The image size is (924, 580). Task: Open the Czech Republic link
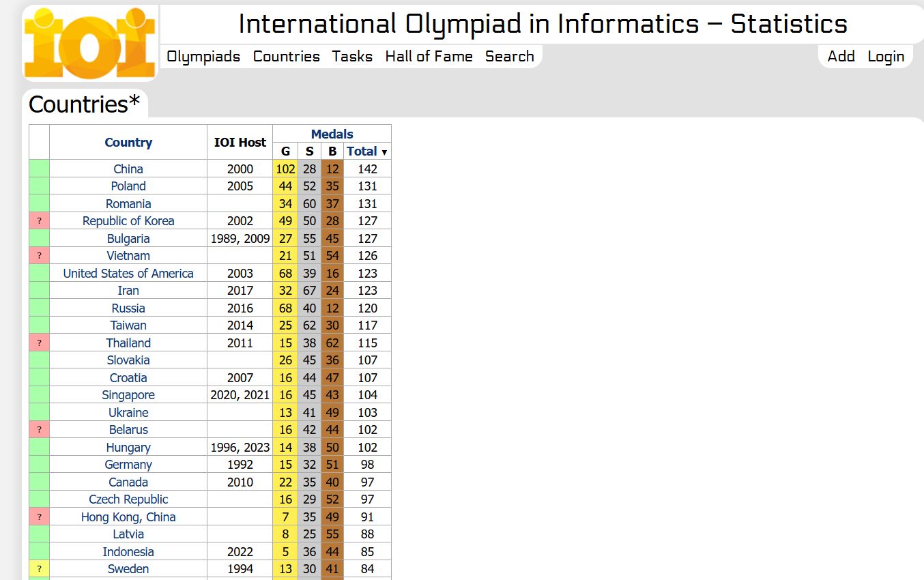(128, 499)
